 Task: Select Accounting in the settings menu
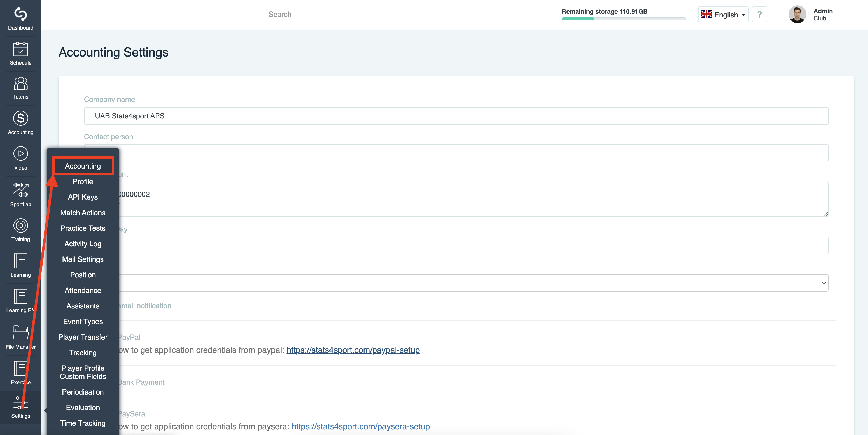[83, 166]
